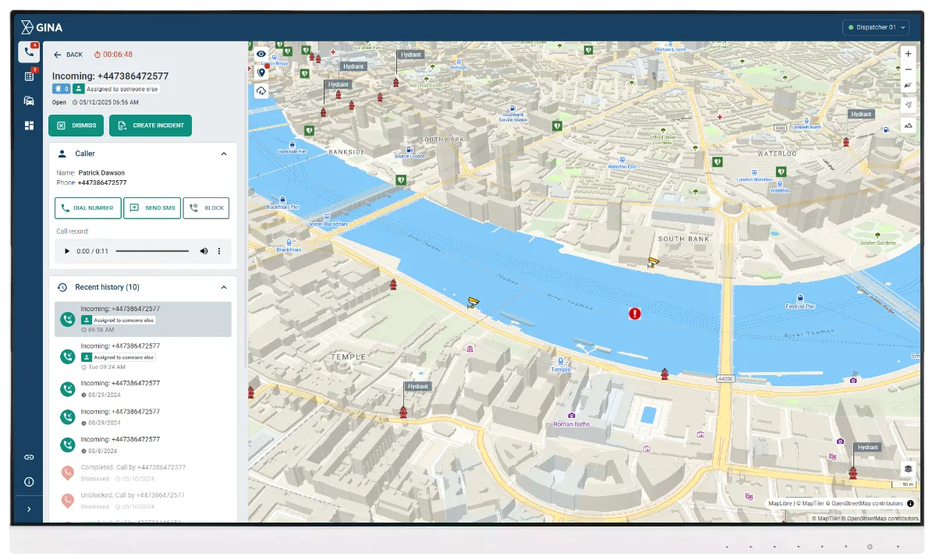Click the cloud download map icon
This screenshot has width=936, height=560.
pos(261,91)
